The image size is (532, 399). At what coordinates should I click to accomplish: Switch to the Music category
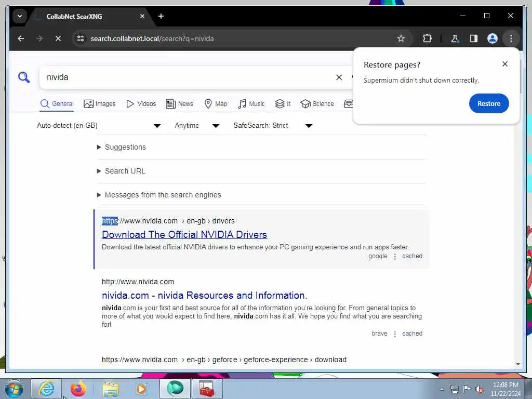click(x=251, y=104)
